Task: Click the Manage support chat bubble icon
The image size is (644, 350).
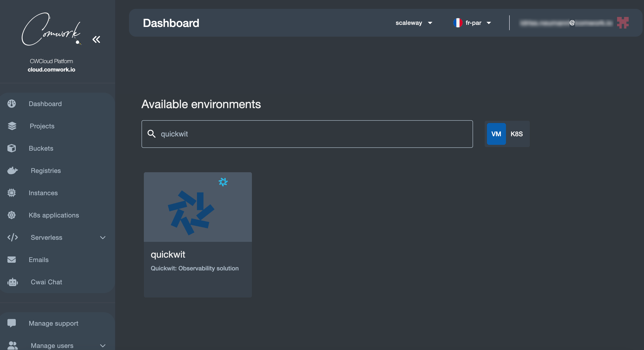Action: point(12,323)
